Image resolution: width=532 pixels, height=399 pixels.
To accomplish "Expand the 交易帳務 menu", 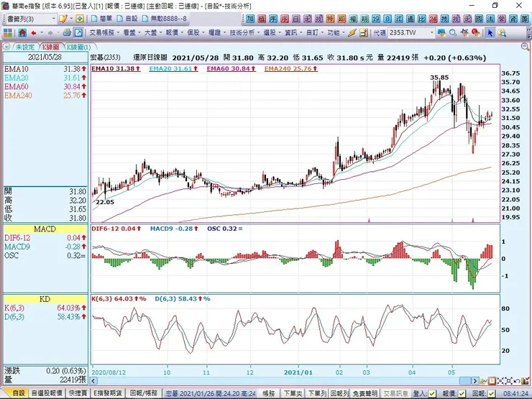I will coord(104,33).
